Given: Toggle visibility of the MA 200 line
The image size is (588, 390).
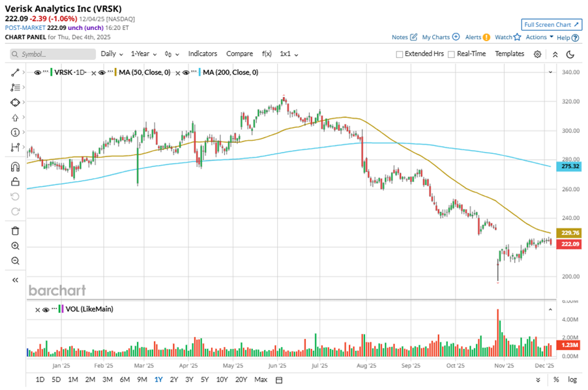Looking at the screenshot, I should 186,73.
